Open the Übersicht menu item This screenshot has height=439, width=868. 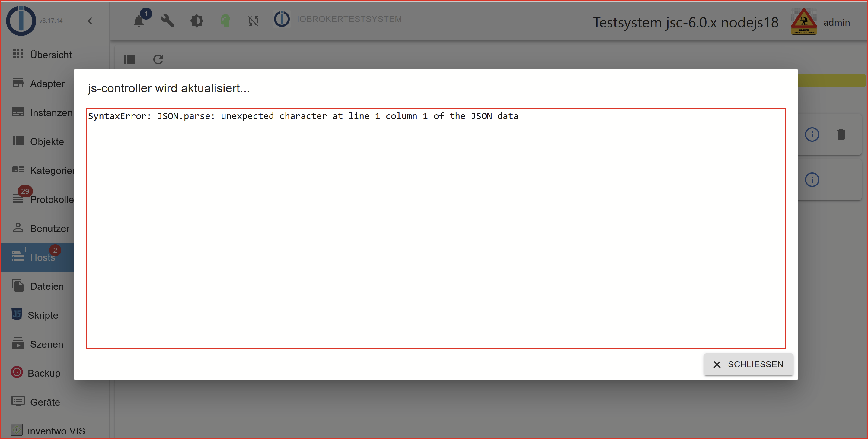point(50,55)
